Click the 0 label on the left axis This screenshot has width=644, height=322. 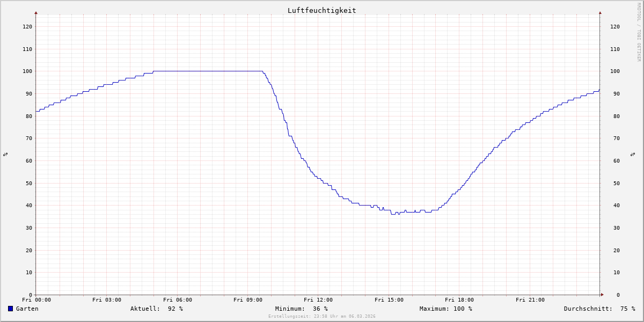tap(31, 295)
